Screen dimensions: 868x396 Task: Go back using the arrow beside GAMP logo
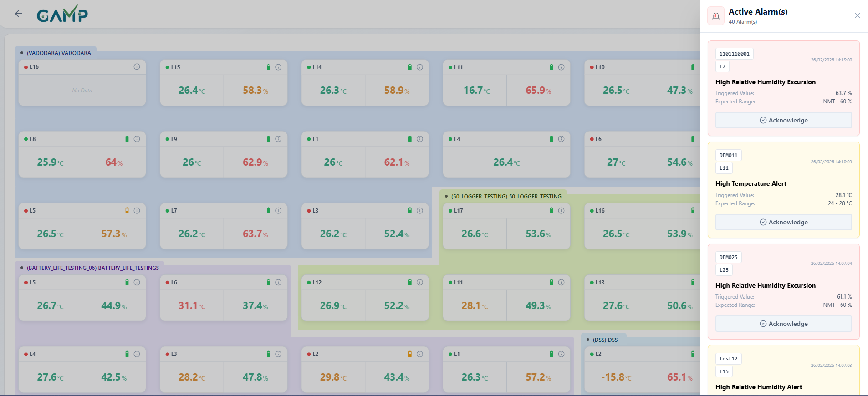[x=19, y=14]
